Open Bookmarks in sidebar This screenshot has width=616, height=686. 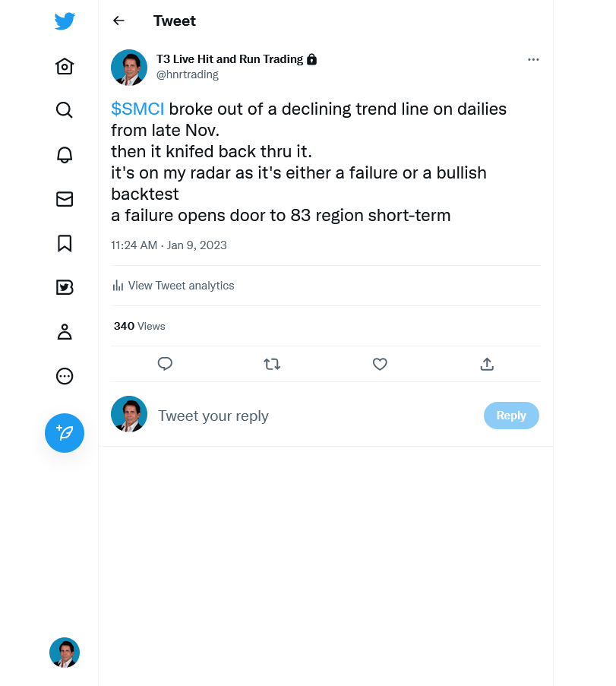coord(65,243)
